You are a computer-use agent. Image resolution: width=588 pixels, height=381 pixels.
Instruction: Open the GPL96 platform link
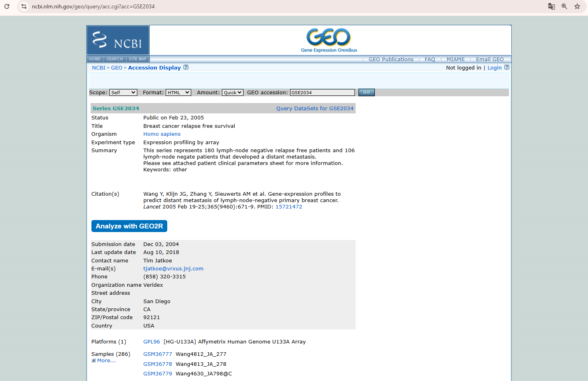[x=151, y=342]
